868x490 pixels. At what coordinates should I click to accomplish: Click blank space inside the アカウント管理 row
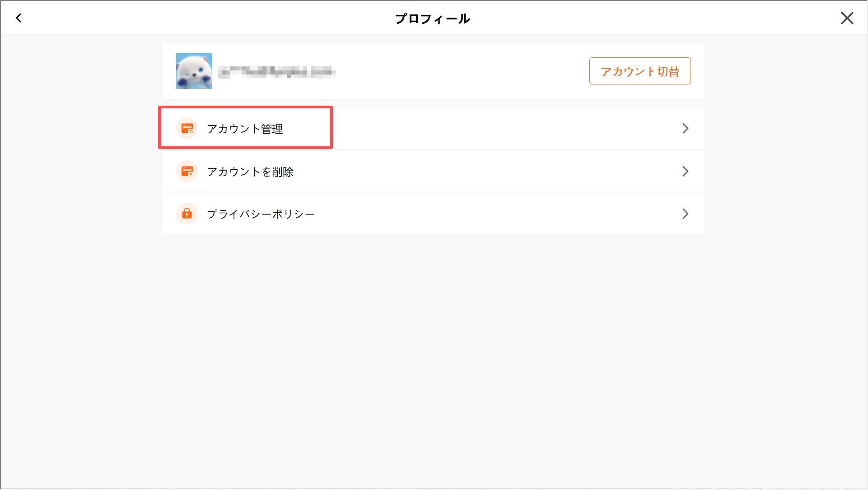tap(497, 129)
